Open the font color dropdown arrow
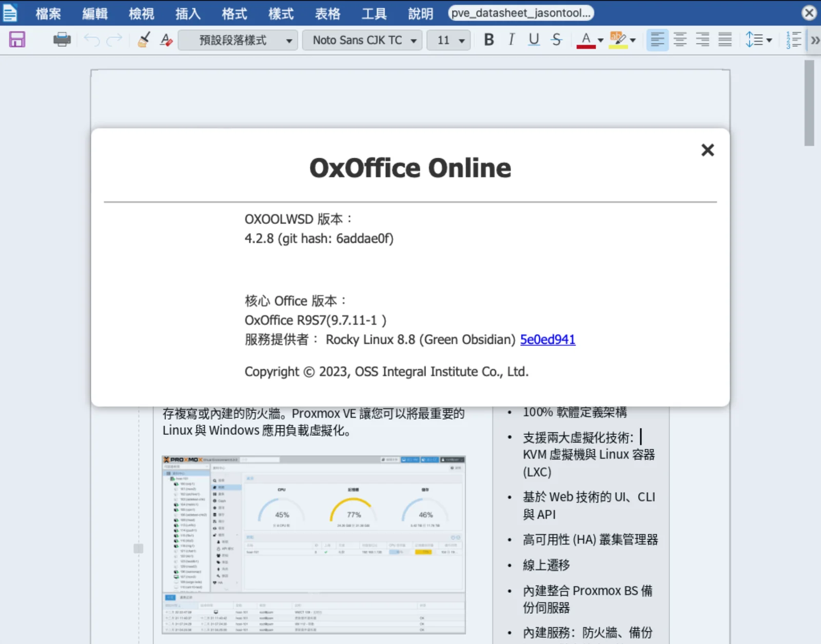Viewport: 821px width, 644px height. (600, 40)
